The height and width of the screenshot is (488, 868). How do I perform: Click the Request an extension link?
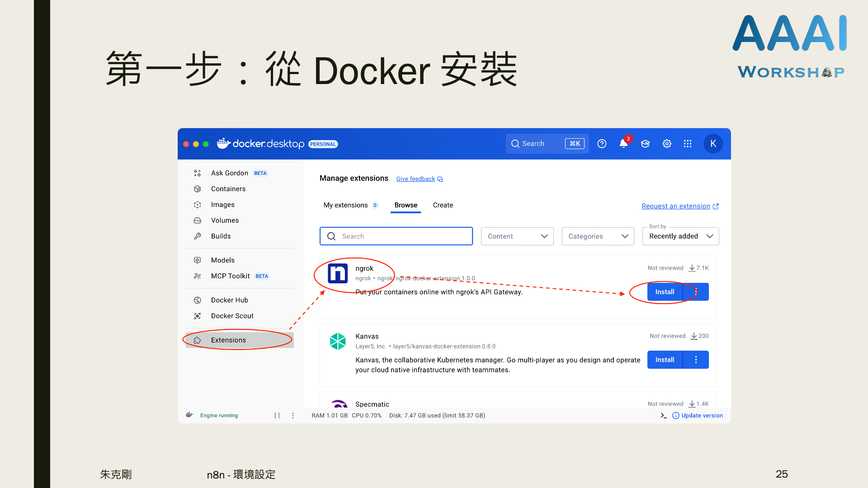click(676, 206)
